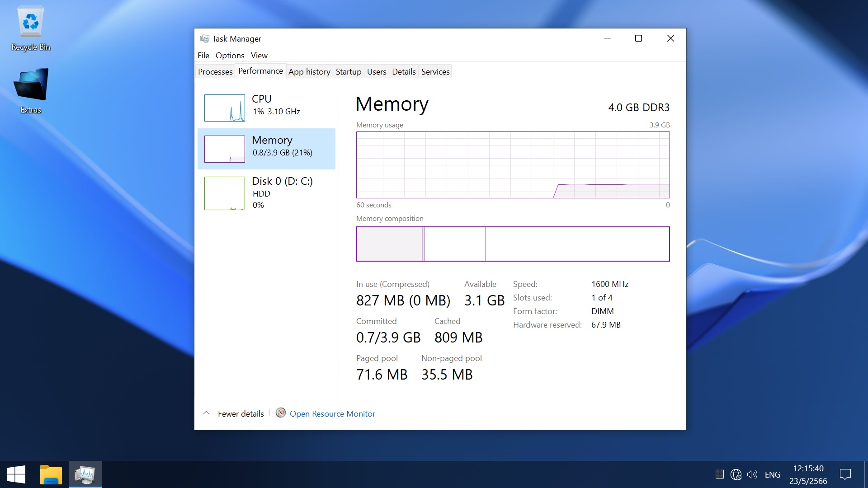The image size is (868, 488).
Task: Select the Memory mini graph in sidebar
Action: [224, 149]
